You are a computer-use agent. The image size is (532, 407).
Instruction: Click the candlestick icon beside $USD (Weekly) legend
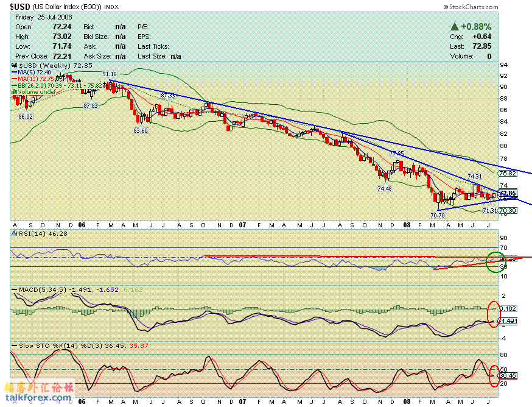(x=15, y=65)
